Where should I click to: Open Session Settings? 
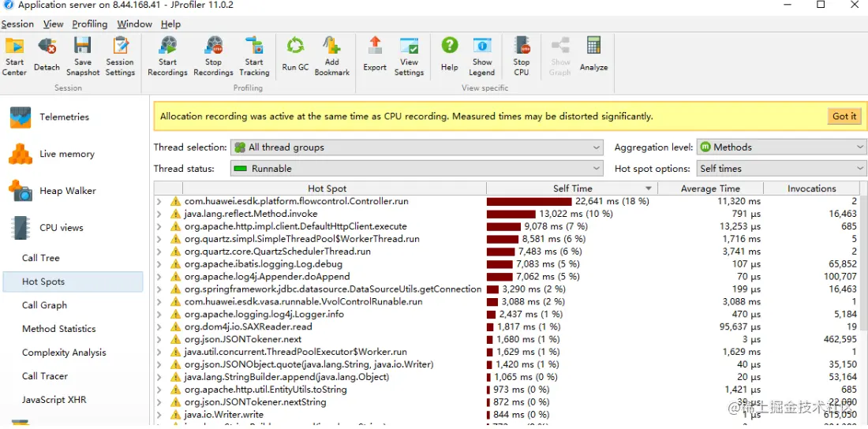(120, 57)
